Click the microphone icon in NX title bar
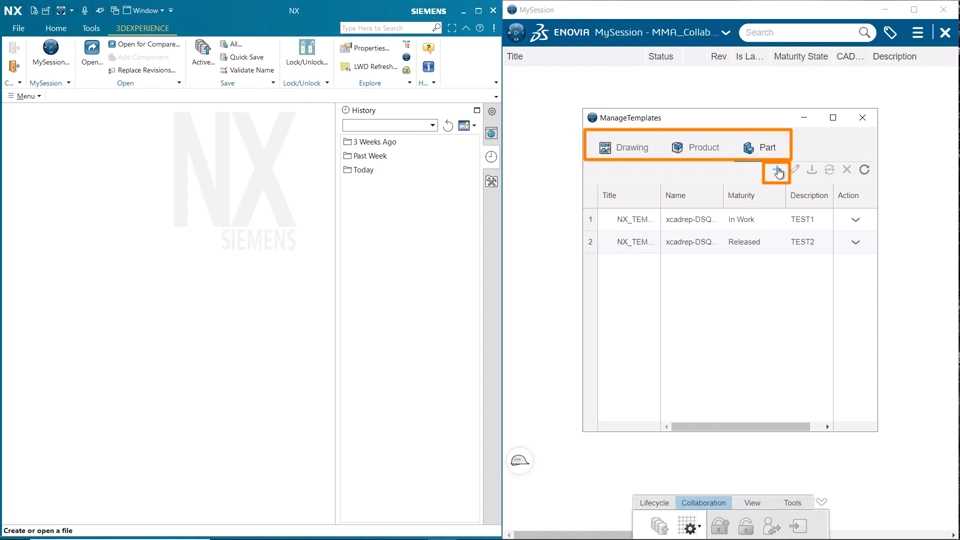 point(84,10)
